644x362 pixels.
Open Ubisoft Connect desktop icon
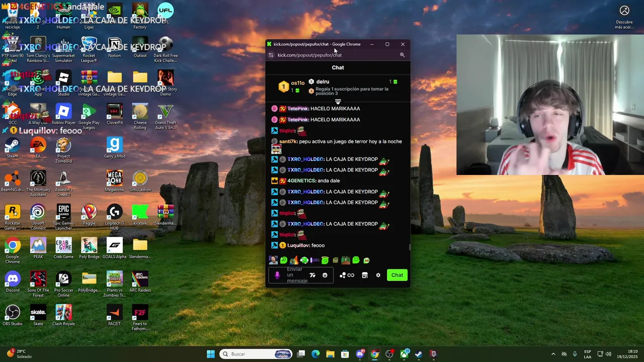[x=38, y=217]
